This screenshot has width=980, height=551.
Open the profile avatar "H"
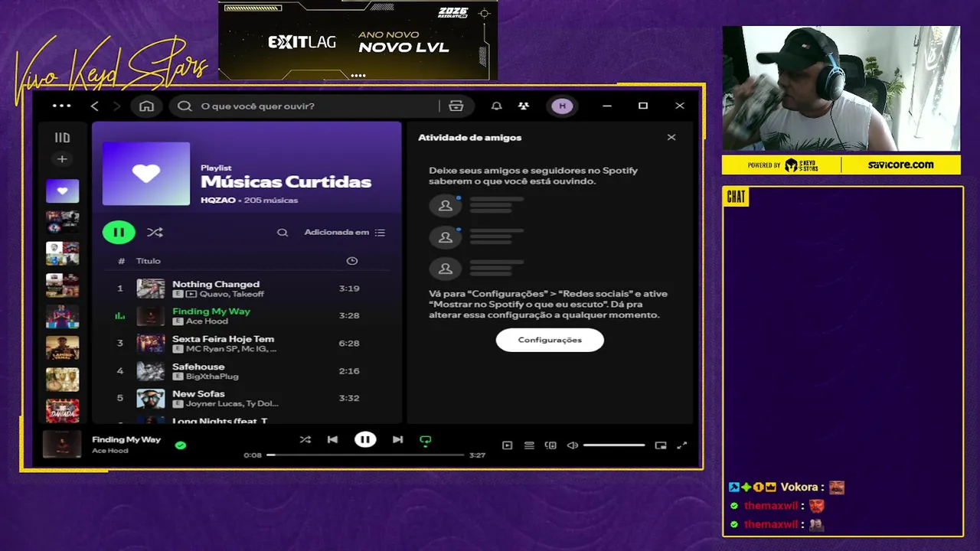(562, 106)
